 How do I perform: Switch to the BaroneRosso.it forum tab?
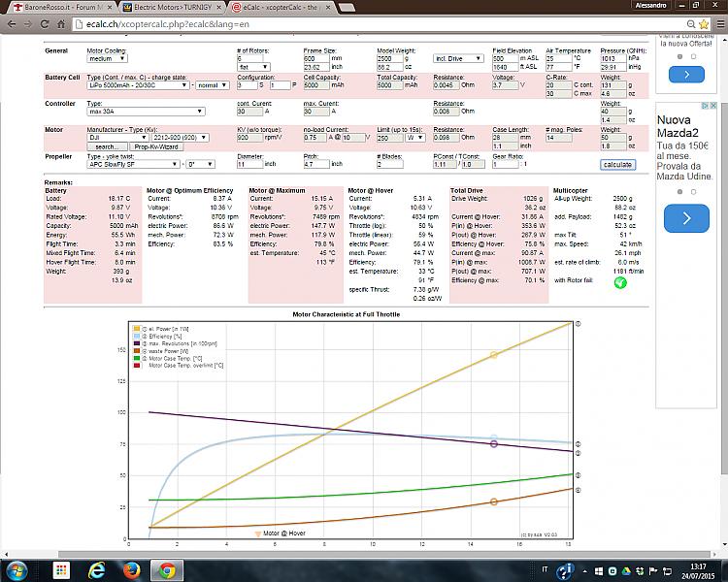49,8
